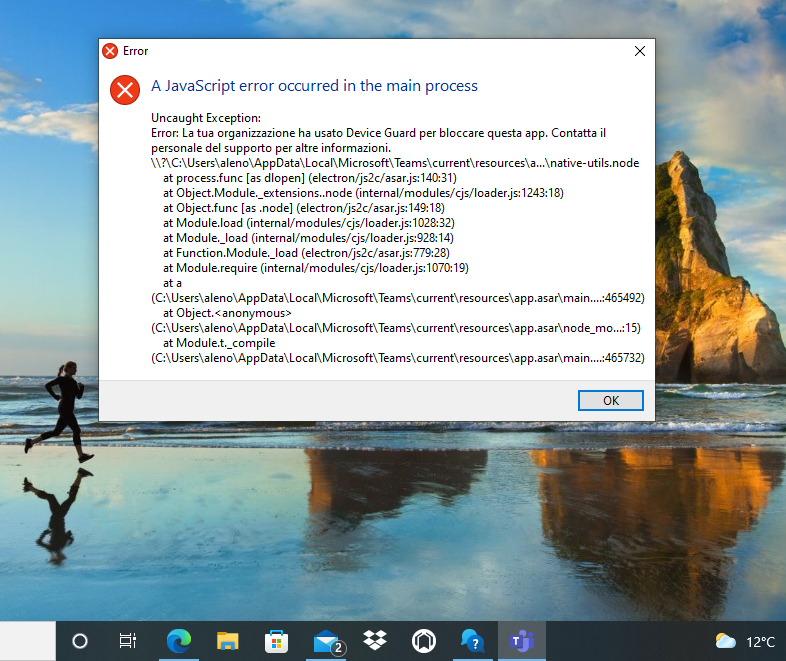786x661 pixels.
Task: Click the native-utils.node path line
Action: [x=395, y=163]
